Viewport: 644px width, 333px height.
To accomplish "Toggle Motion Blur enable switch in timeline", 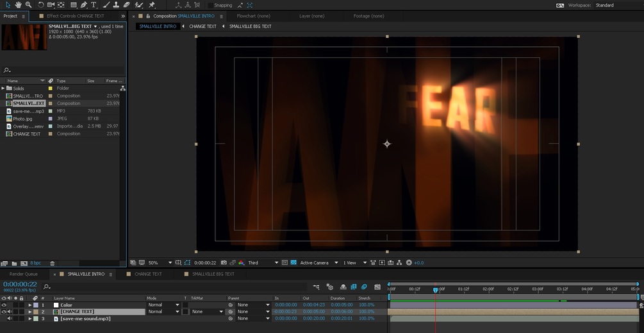I will 364,287.
